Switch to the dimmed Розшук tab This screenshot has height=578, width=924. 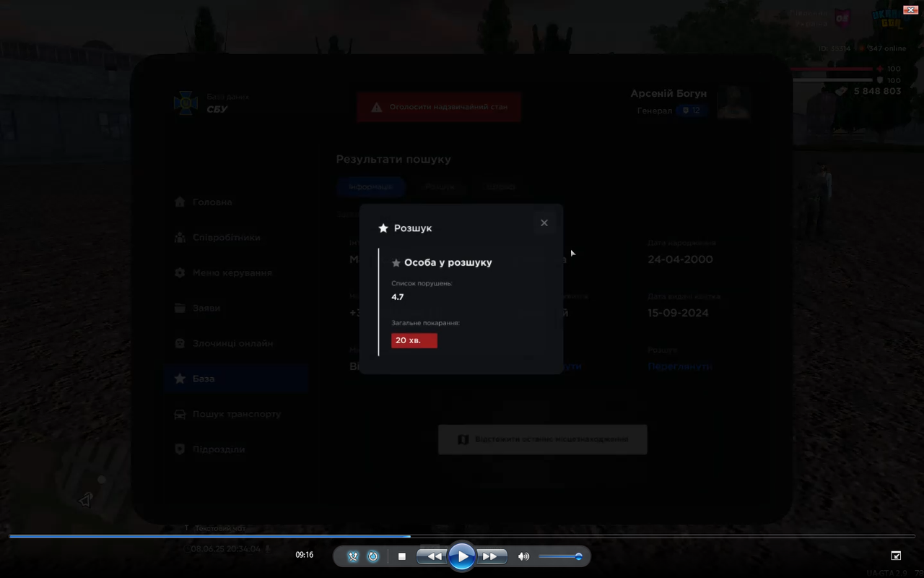click(x=440, y=186)
